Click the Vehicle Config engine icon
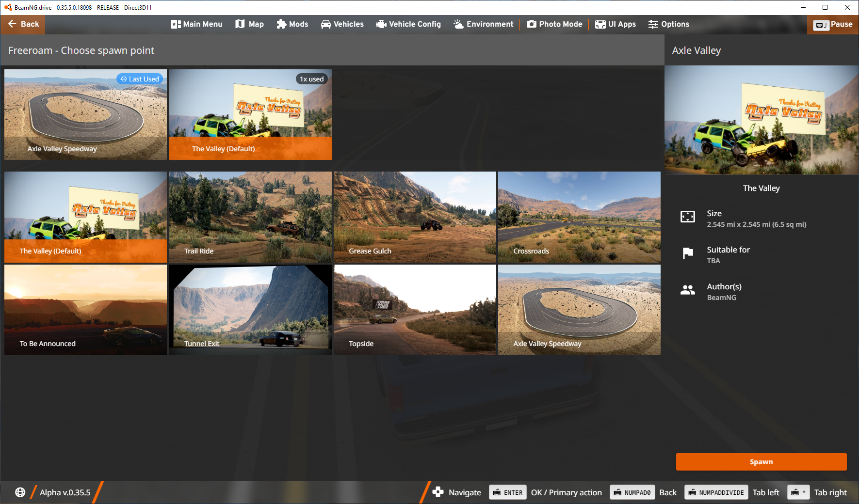859x504 pixels. point(381,24)
